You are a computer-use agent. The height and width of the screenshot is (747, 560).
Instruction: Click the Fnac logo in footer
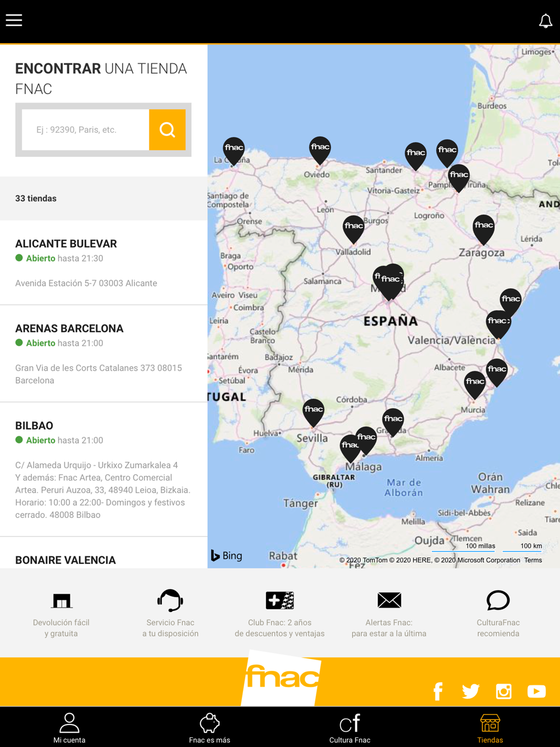281,679
